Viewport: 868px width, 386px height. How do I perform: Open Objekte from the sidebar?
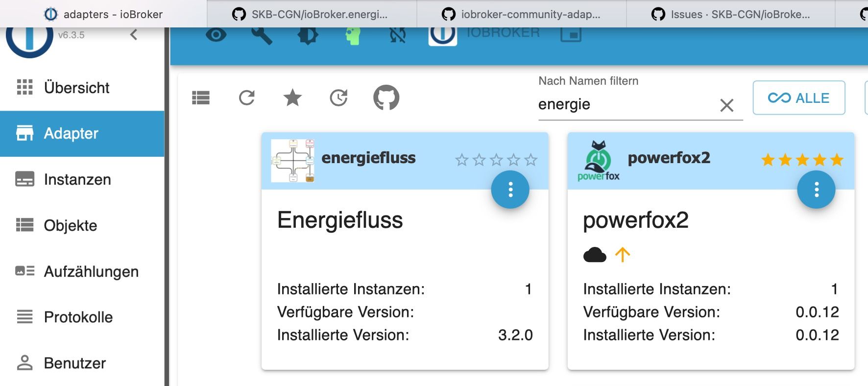point(82,225)
